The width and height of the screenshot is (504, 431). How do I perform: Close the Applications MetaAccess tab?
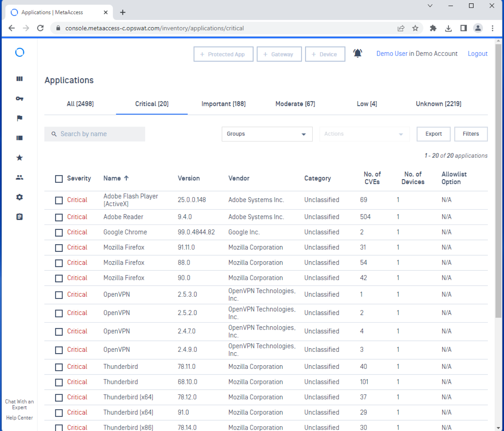pos(105,12)
